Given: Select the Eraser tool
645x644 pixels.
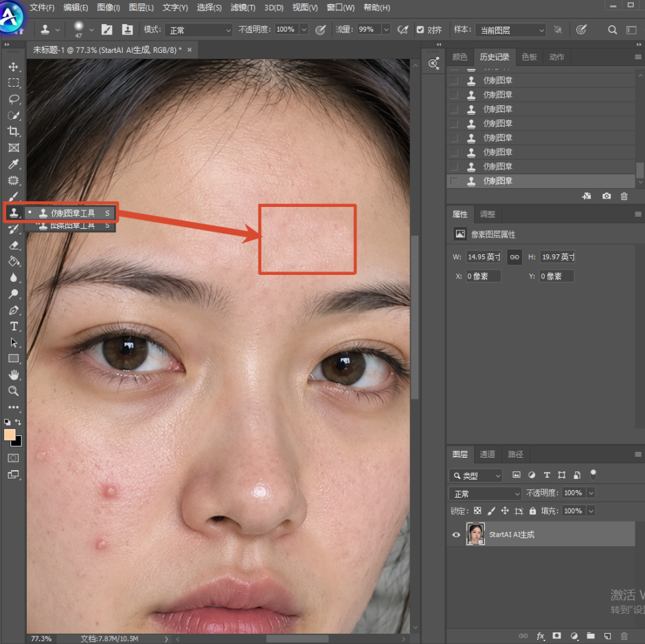Looking at the screenshot, I should tap(14, 245).
